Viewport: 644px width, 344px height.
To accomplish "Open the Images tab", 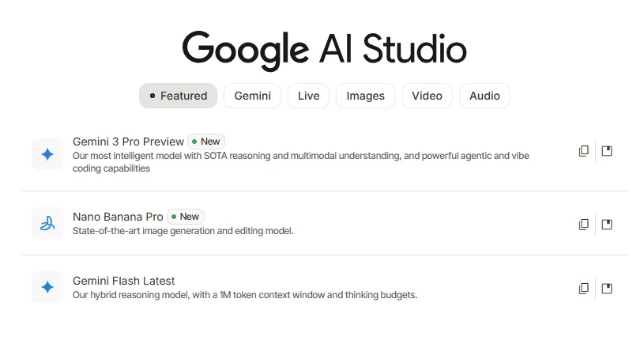I will click(x=366, y=96).
